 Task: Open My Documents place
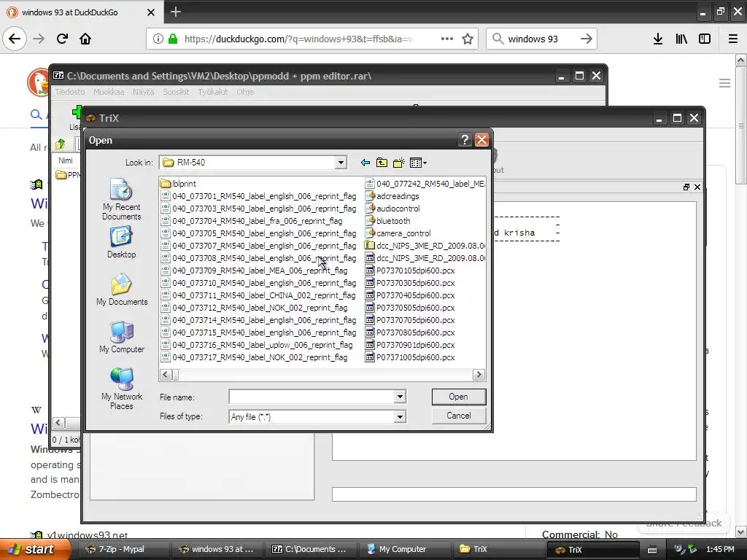point(122,289)
